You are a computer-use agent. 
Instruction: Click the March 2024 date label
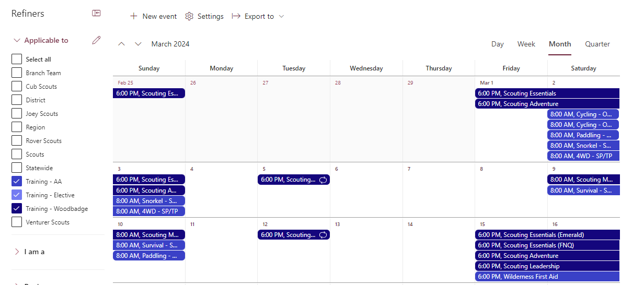point(170,44)
